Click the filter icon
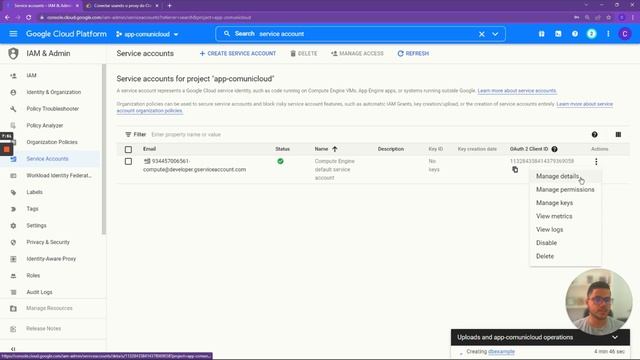 [128, 134]
